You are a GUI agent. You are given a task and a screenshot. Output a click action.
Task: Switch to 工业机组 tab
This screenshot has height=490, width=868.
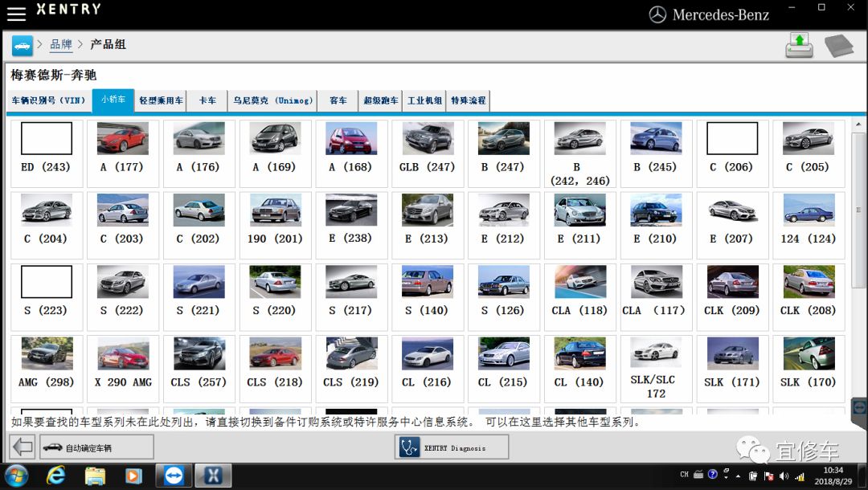424,100
